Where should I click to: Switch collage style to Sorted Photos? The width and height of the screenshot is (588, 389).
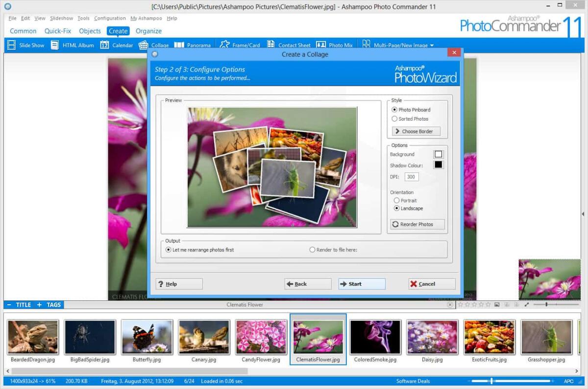395,119
